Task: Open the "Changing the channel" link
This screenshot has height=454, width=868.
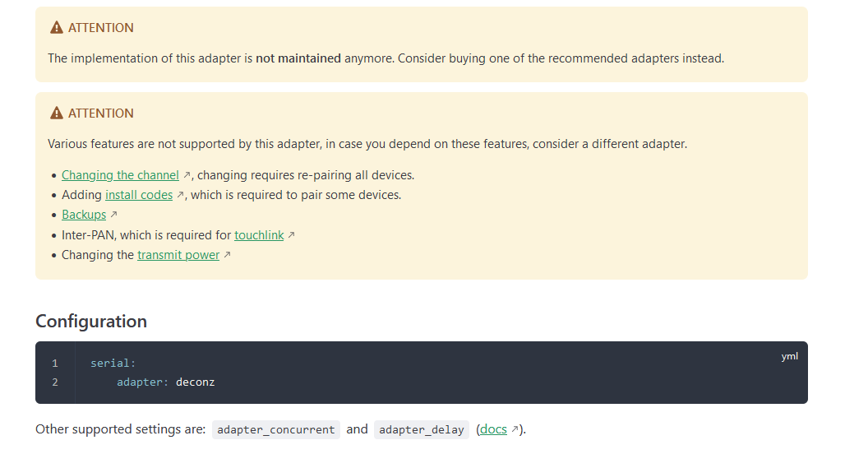Action: pyautogui.click(x=120, y=175)
